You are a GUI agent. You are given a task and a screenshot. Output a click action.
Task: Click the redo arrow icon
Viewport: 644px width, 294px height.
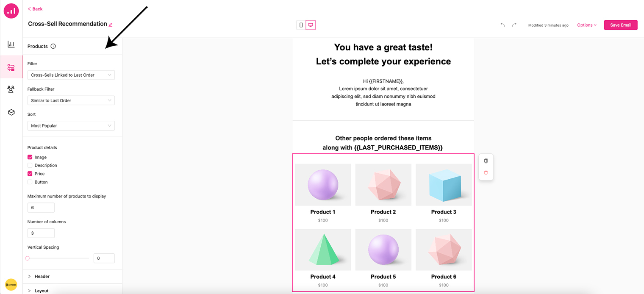(514, 25)
